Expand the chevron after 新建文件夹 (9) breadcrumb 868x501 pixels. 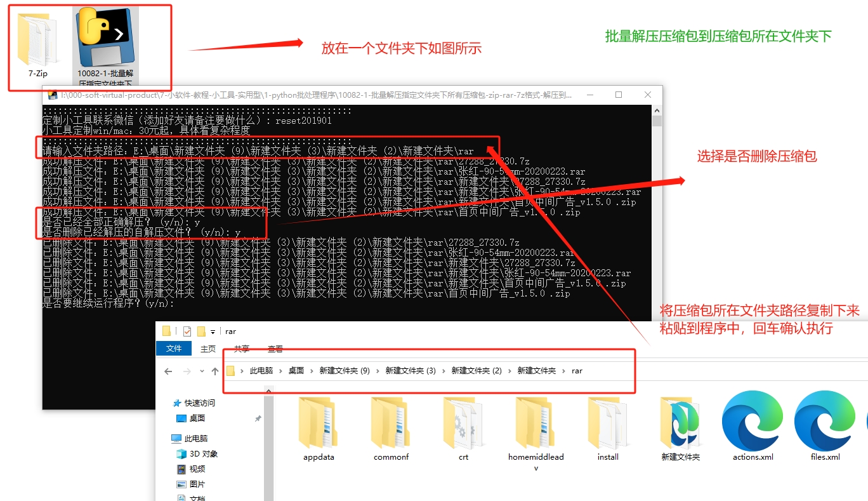coord(378,371)
